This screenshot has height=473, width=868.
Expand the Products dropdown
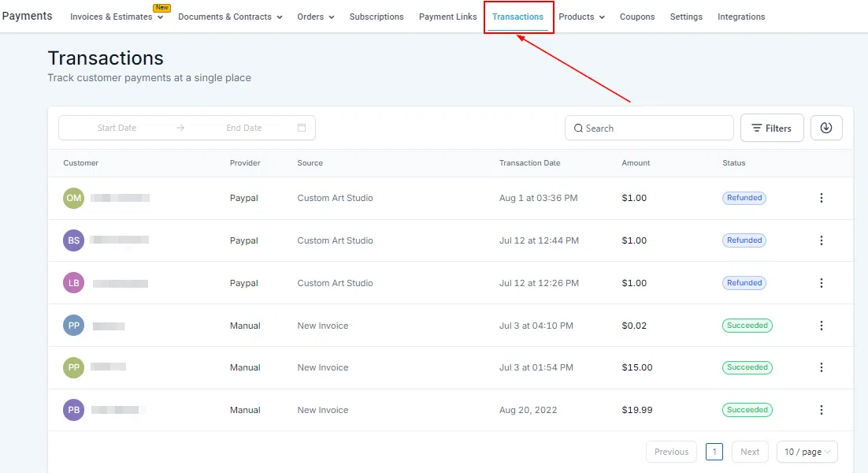click(581, 17)
